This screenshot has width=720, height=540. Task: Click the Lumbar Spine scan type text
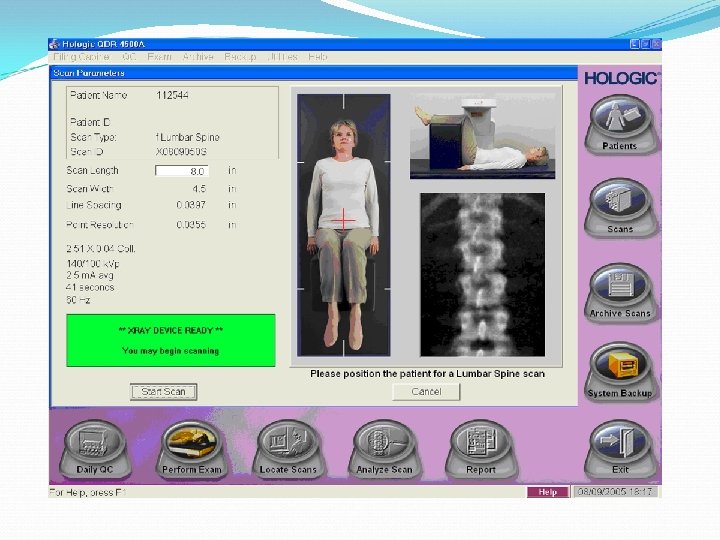click(x=187, y=137)
